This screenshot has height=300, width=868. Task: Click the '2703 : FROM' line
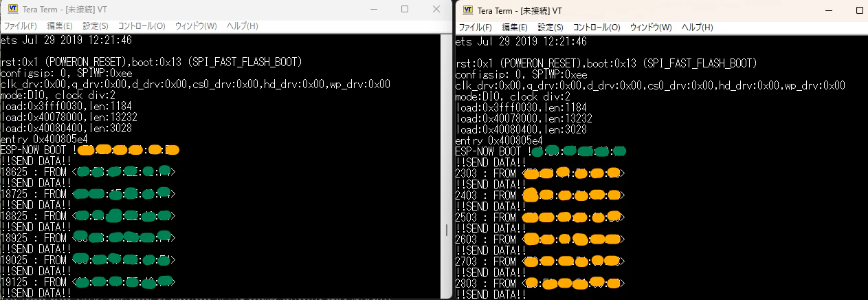pyautogui.click(x=540, y=261)
